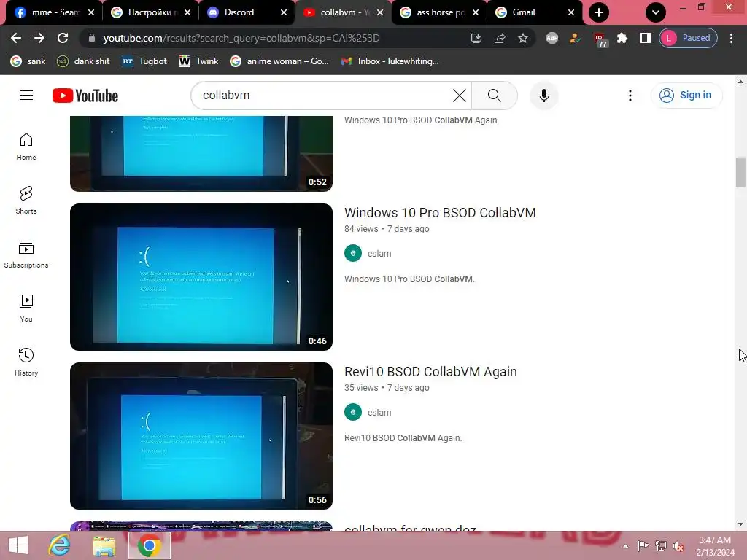Launch Internet Explorer from the taskbar
747x560 pixels.
click(x=60, y=545)
